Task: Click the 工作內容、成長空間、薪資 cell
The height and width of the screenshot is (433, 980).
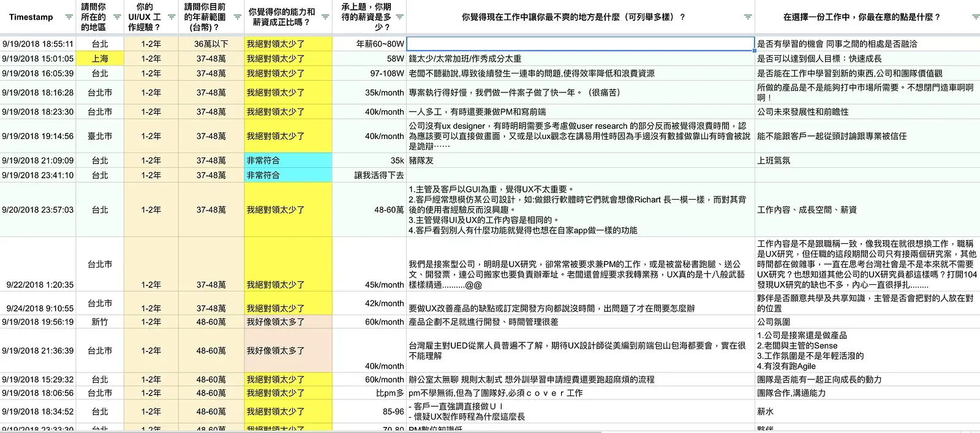Action: click(867, 209)
